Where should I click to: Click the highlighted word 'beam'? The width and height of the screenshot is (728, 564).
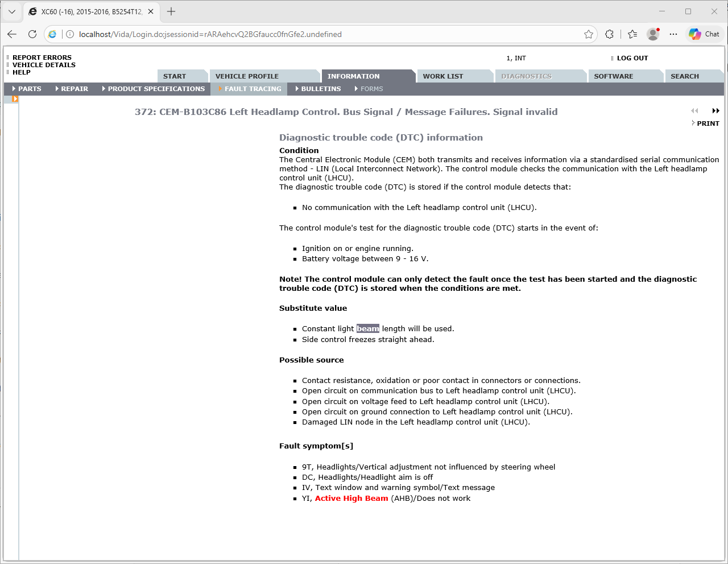point(368,329)
